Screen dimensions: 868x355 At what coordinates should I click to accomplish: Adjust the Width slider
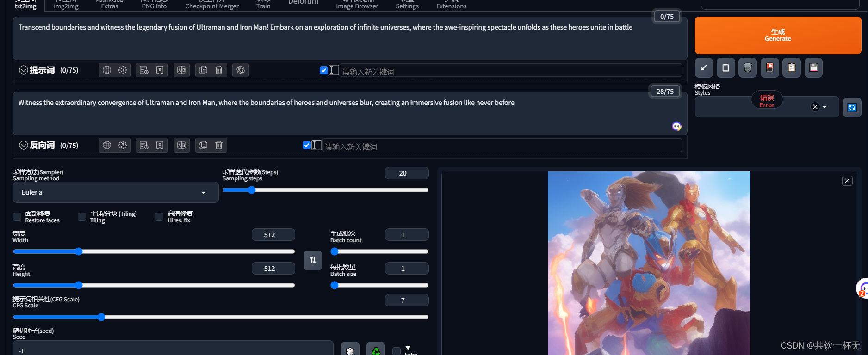point(154,251)
